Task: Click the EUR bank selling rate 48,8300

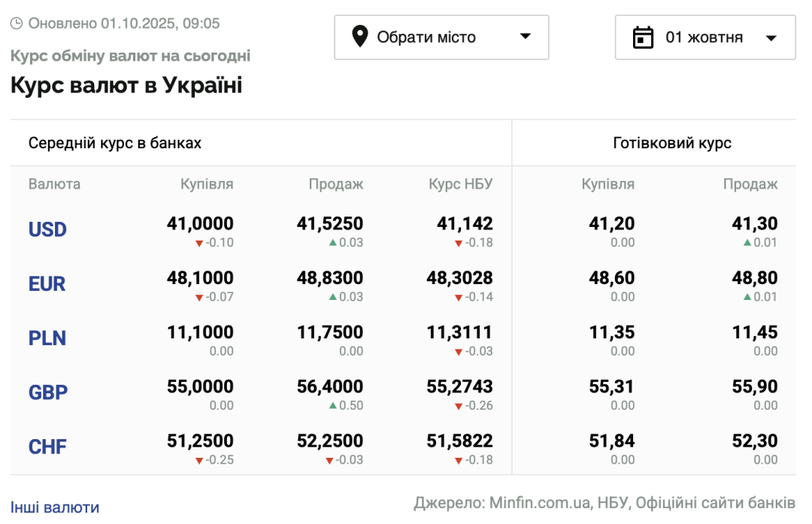Action: click(x=330, y=278)
